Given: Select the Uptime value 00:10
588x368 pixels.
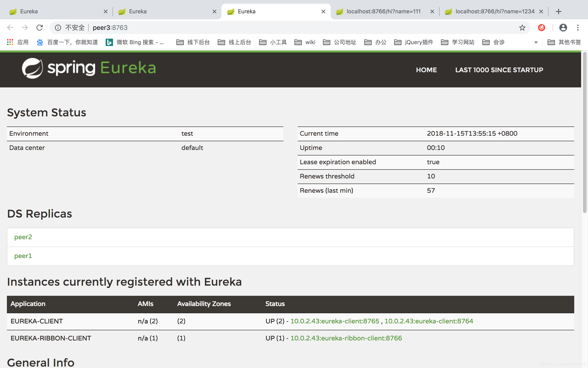Looking at the screenshot, I should coord(436,148).
